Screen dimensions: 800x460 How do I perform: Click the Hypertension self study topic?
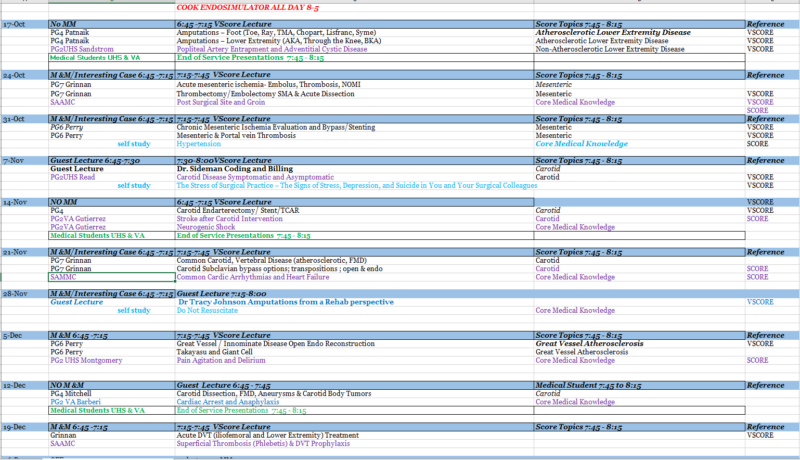(x=198, y=143)
